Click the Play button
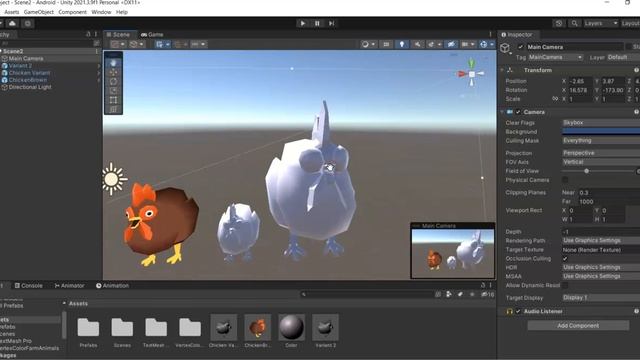This screenshot has width=640, height=360. click(302, 23)
